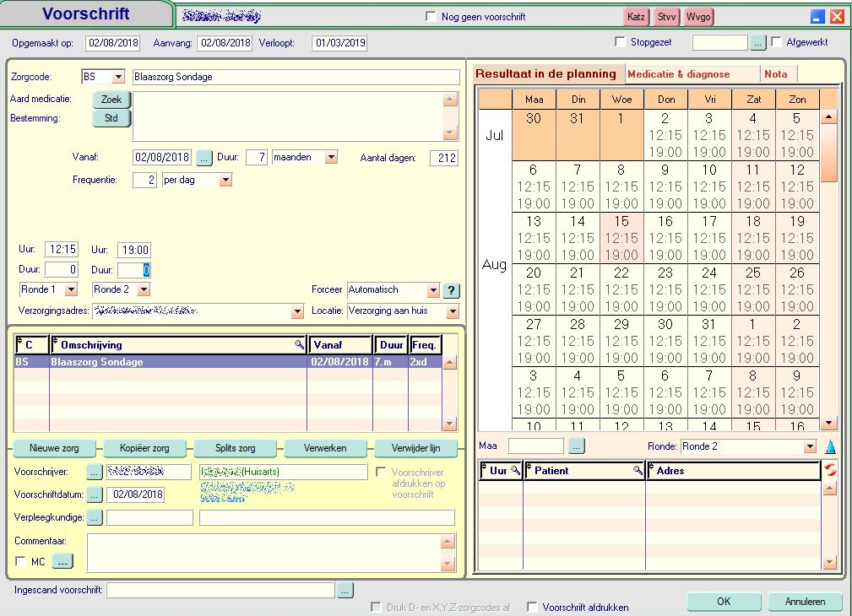Enable the Nog geen voorschrift checkbox
The image size is (852, 616).
431,17
